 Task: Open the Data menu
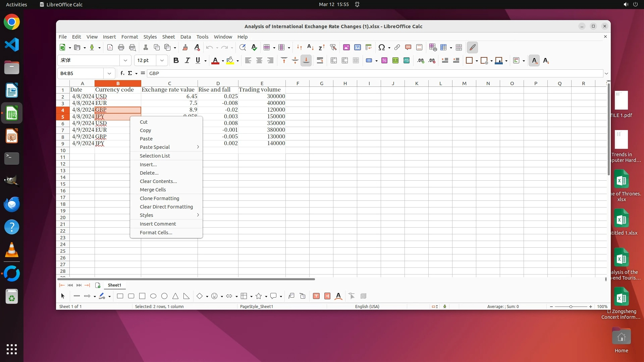point(185,37)
